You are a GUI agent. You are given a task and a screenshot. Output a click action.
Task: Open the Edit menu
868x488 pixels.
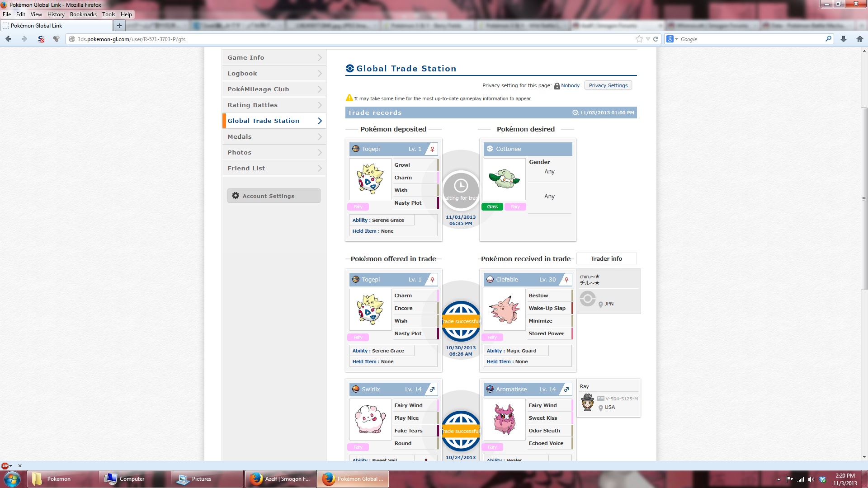[21, 14]
